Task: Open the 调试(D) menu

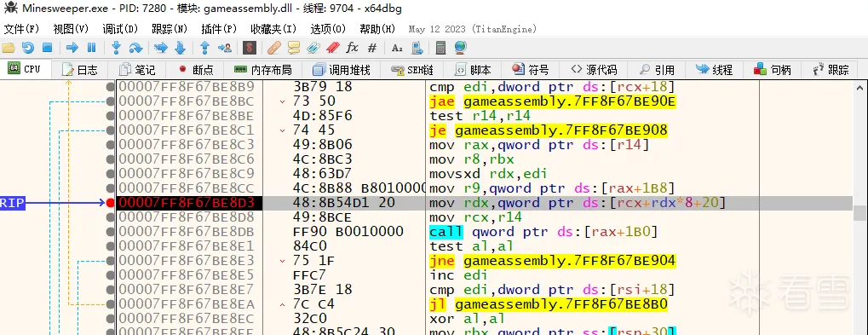Action: tap(120, 29)
